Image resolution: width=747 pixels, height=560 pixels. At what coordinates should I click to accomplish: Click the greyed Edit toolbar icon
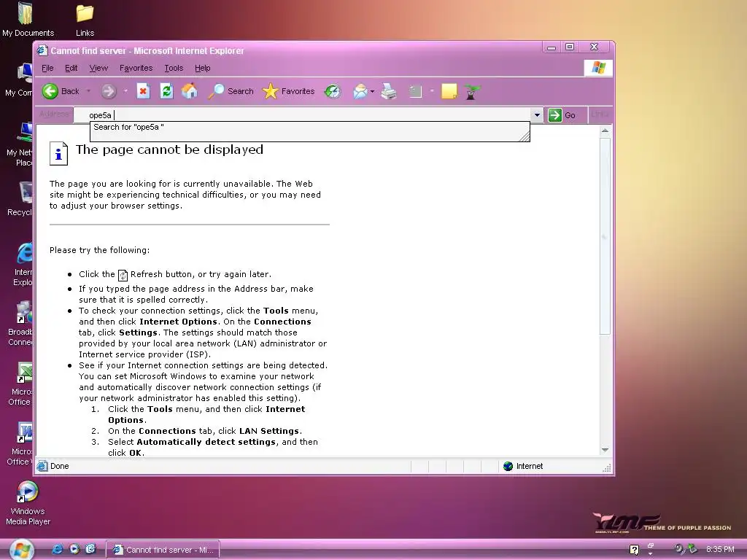[x=415, y=91]
